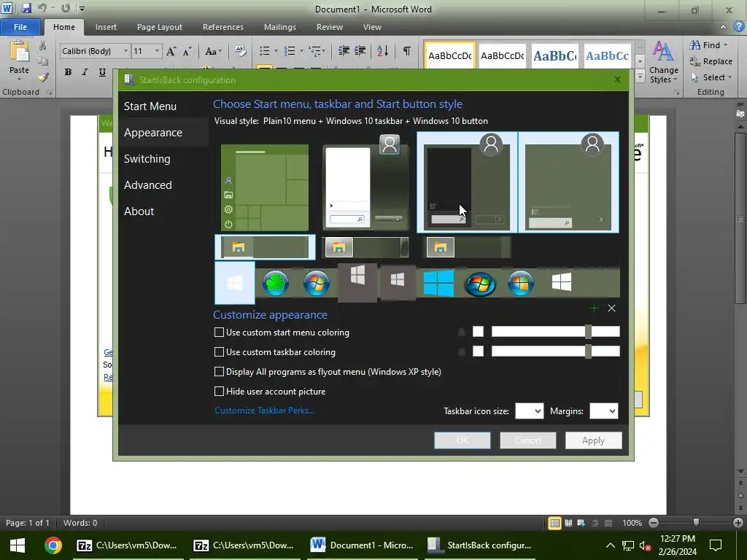
Task: Click Clear Formatting icon in Word
Action: coord(241,51)
